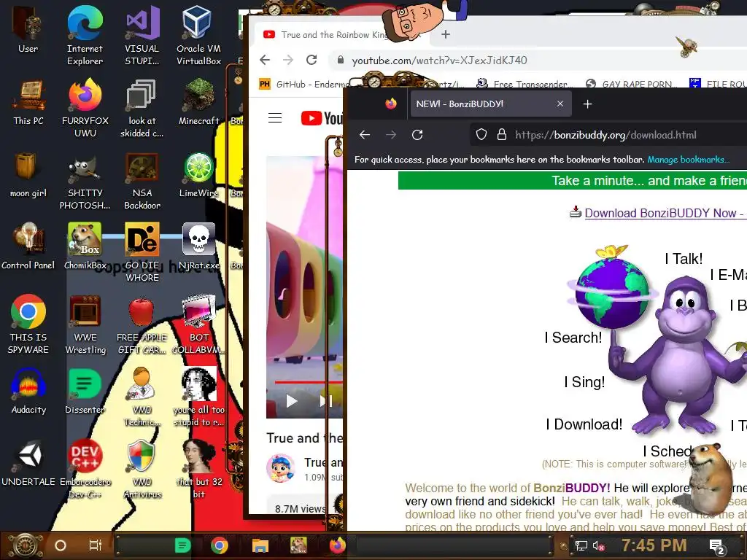Open 'look at skidded c...' desktop icon

(142, 109)
